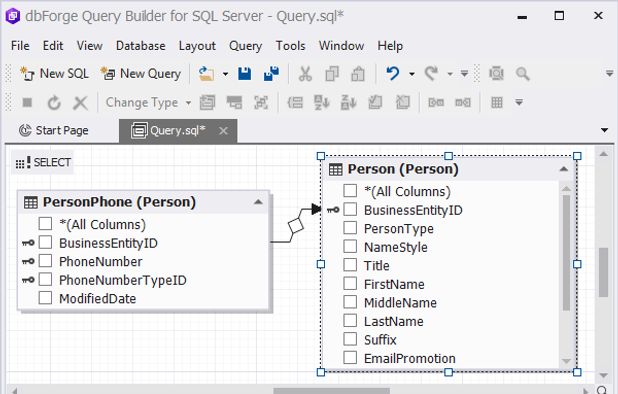Collapse the PersonPhone (Person) table box
618x394 pixels.
click(258, 202)
